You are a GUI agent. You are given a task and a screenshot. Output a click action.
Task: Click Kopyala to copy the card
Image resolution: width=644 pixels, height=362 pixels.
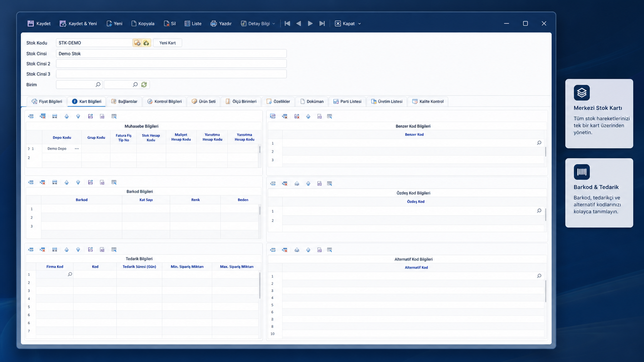click(143, 23)
